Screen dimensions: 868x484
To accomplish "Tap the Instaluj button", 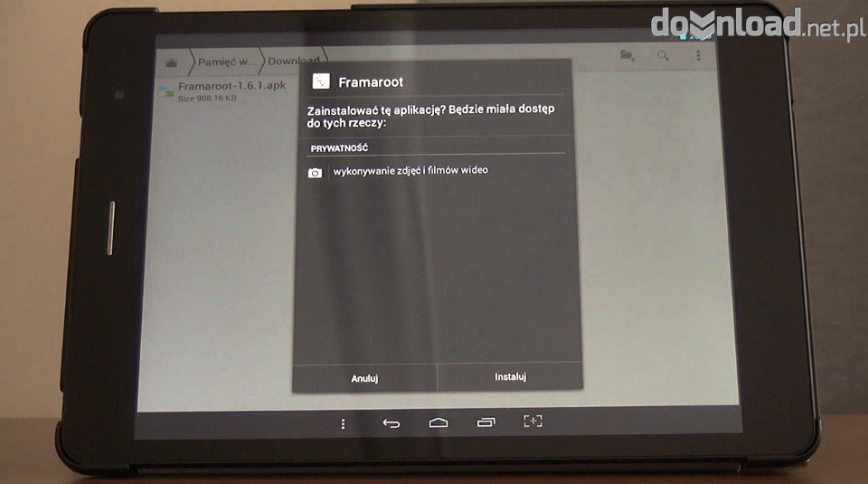I will [510, 376].
